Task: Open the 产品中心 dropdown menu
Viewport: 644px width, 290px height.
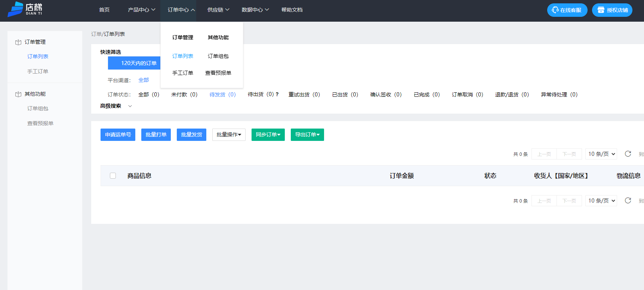Action: point(142,10)
